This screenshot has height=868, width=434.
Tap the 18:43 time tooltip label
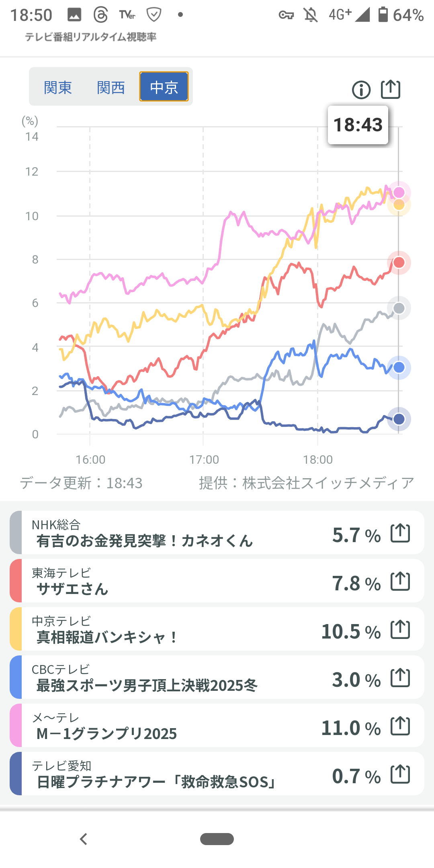358,125
